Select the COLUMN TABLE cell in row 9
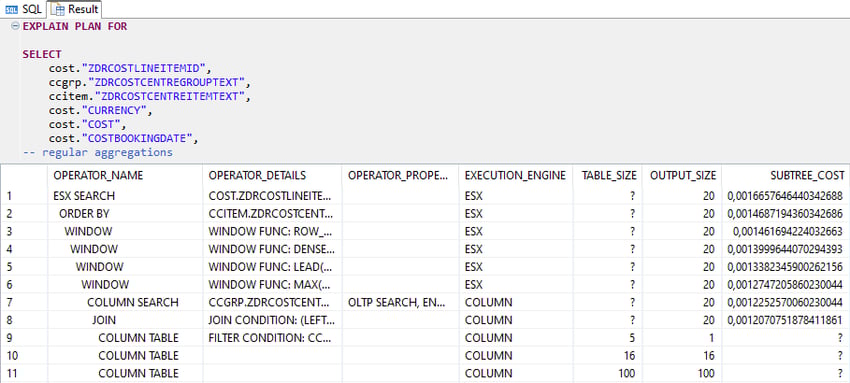The width and height of the screenshot is (850, 383). point(138,338)
